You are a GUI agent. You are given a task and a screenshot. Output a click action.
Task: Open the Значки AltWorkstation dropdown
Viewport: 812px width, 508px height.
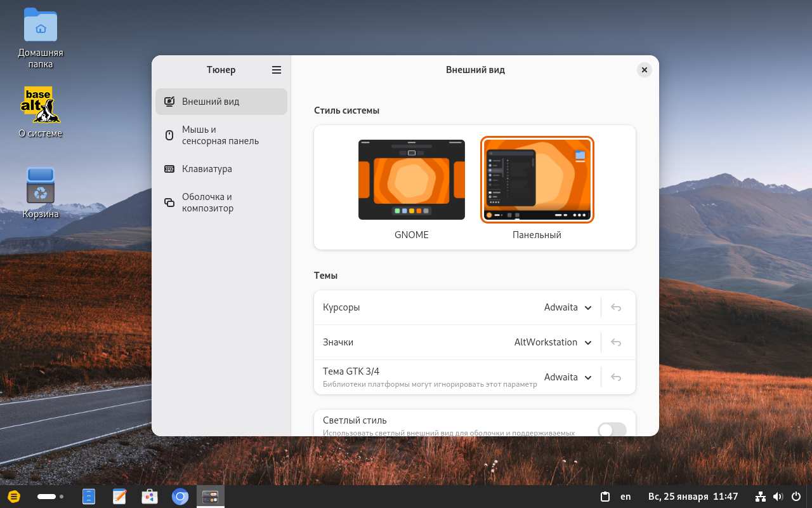pyautogui.click(x=553, y=342)
